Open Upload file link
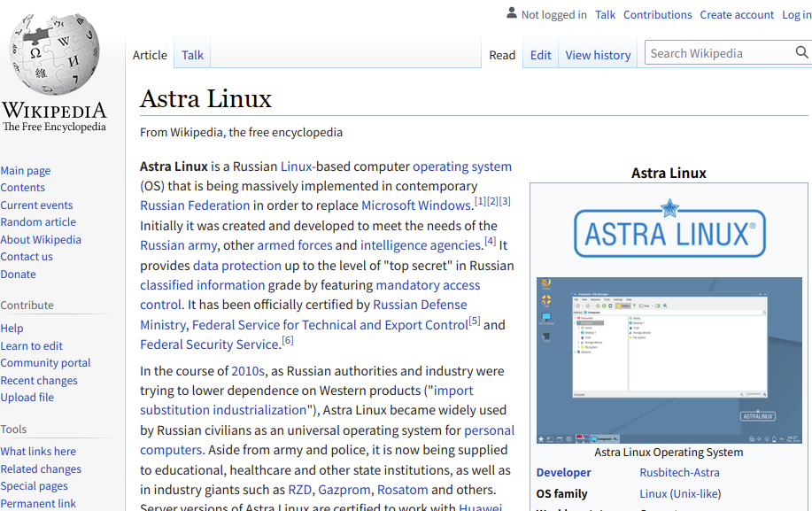Screen dimensions: 812x511 [x=27, y=398]
